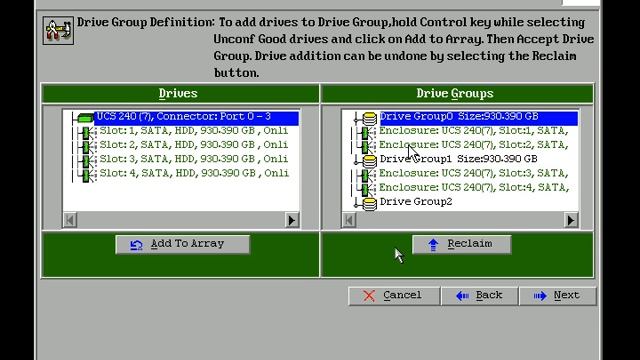Click the Slot 4 drive icon in Drives

click(86, 175)
